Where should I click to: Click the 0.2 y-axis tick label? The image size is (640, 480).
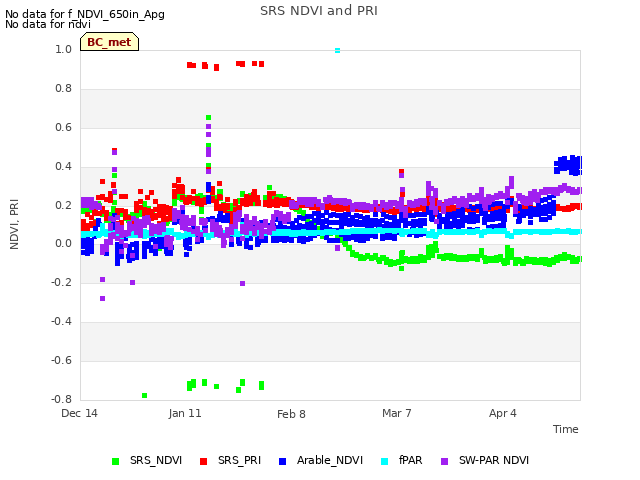[63, 205]
